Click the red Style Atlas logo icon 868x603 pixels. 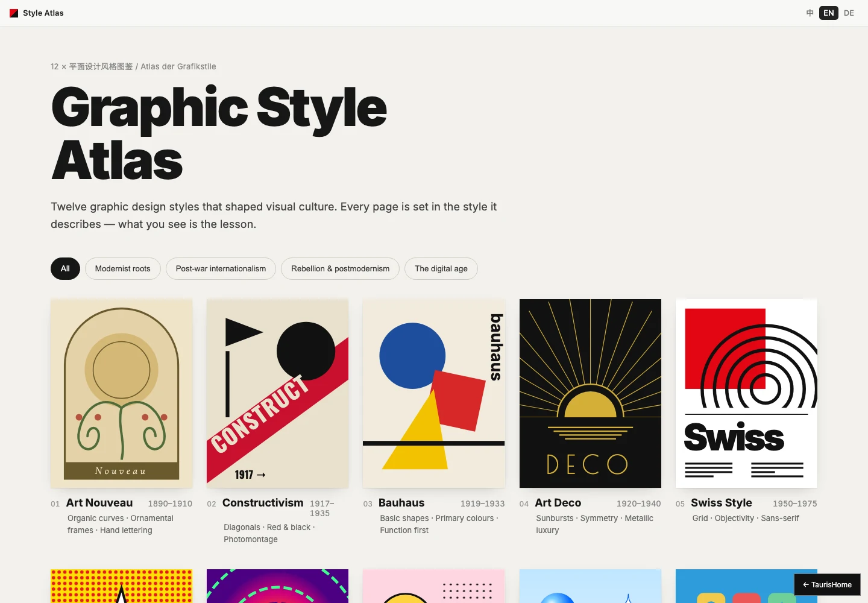click(x=14, y=13)
